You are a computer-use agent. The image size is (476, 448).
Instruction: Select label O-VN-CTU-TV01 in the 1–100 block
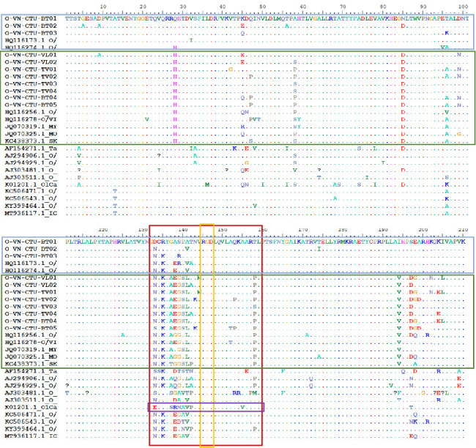[x=31, y=70]
